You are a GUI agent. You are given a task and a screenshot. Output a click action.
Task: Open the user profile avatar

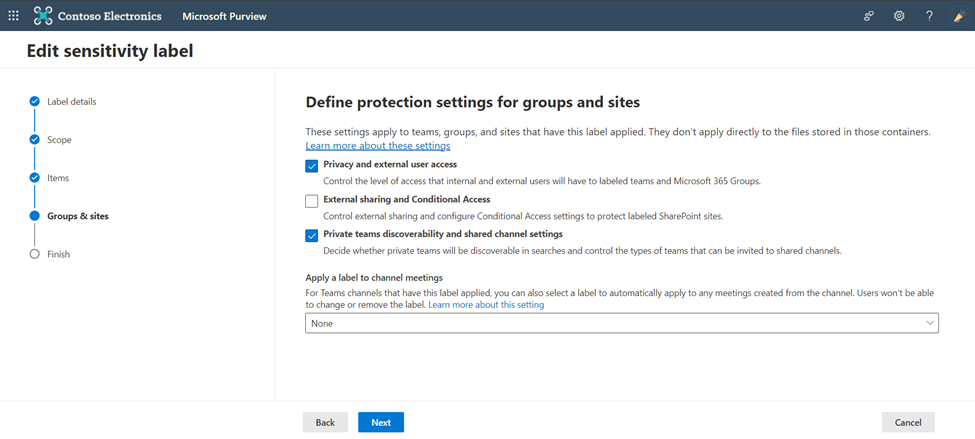(x=959, y=16)
